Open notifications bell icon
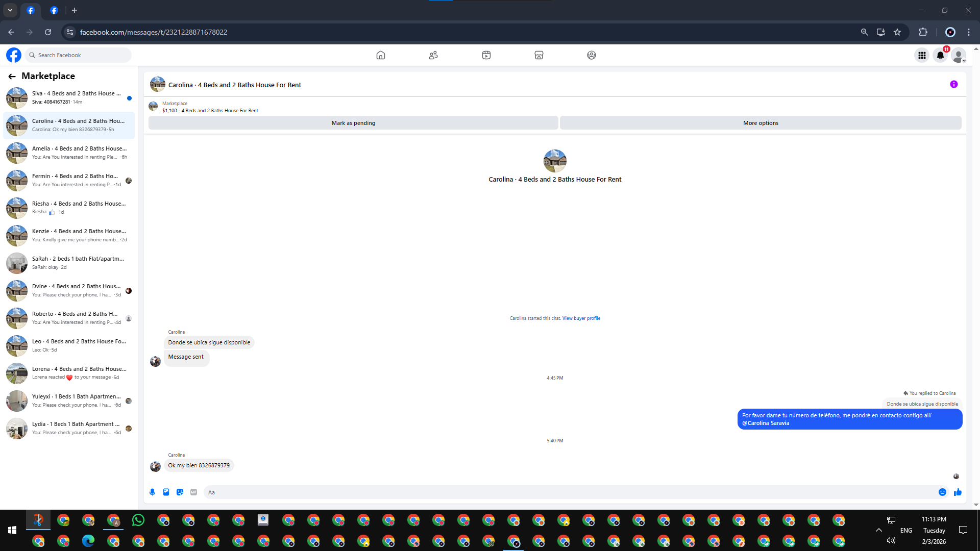This screenshot has height=551, width=980. 940,56
